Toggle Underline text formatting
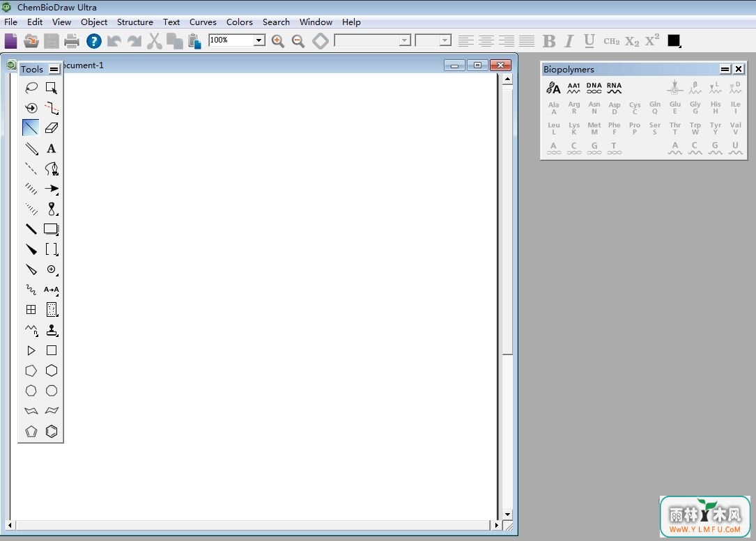Image resolution: width=756 pixels, height=541 pixels. point(589,41)
